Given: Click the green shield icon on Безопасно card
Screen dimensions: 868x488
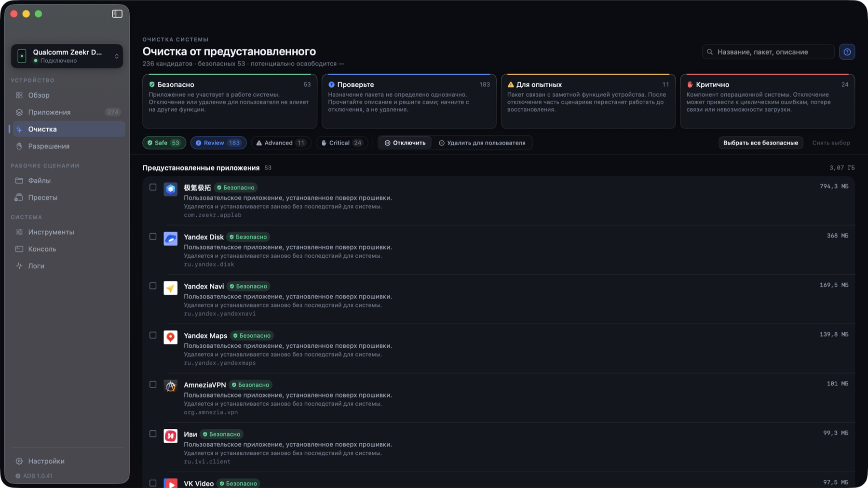Looking at the screenshot, I should [x=152, y=85].
